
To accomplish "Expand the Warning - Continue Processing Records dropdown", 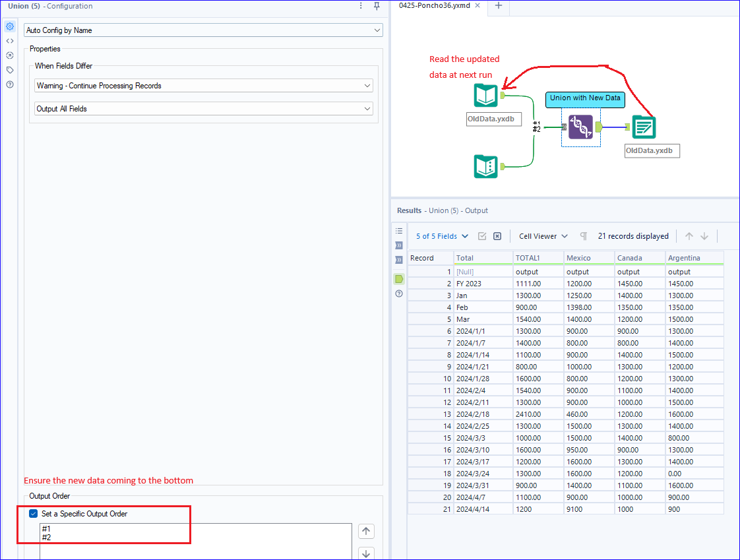I will coord(203,86).
